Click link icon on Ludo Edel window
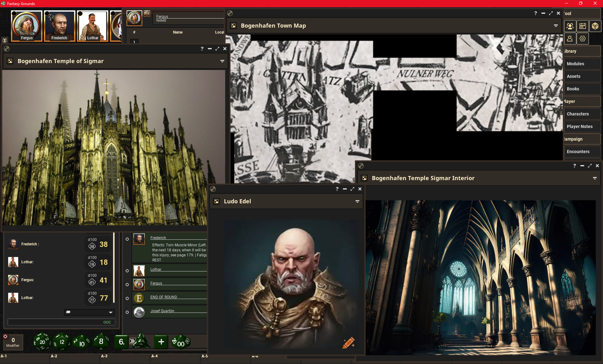The height and width of the screenshot is (364, 603). coord(213,189)
